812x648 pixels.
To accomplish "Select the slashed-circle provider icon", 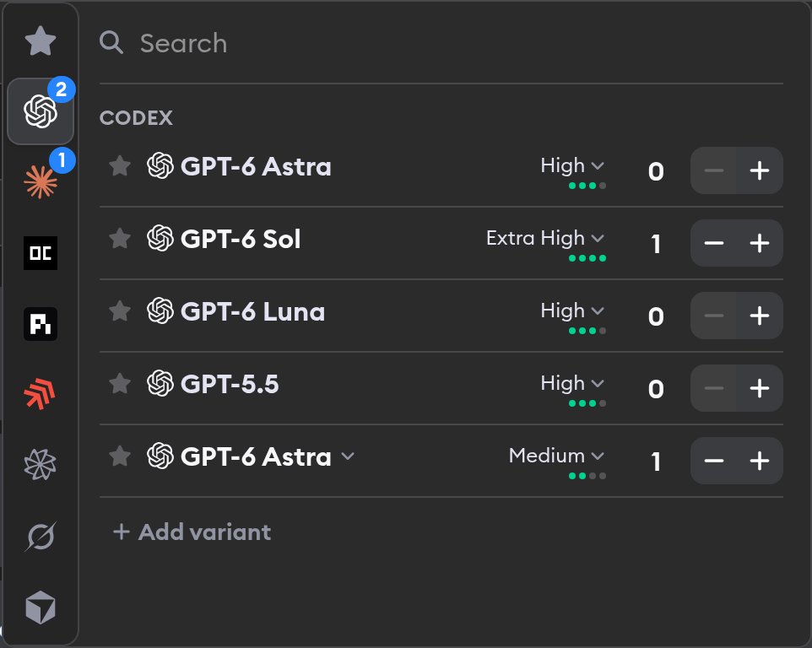I will (x=41, y=537).
